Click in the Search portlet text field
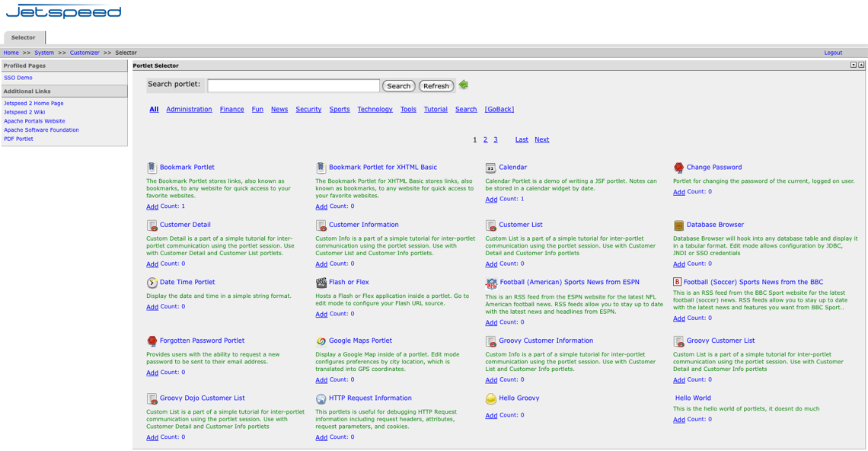Image resolution: width=868 pixels, height=451 pixels. 293,86
